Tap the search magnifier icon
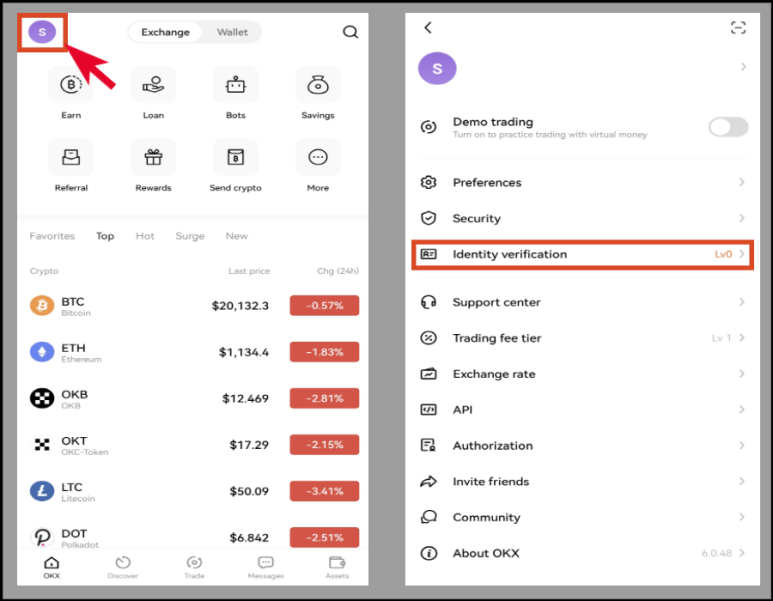This screenshot has width=773, height=601. click(350, 32)
